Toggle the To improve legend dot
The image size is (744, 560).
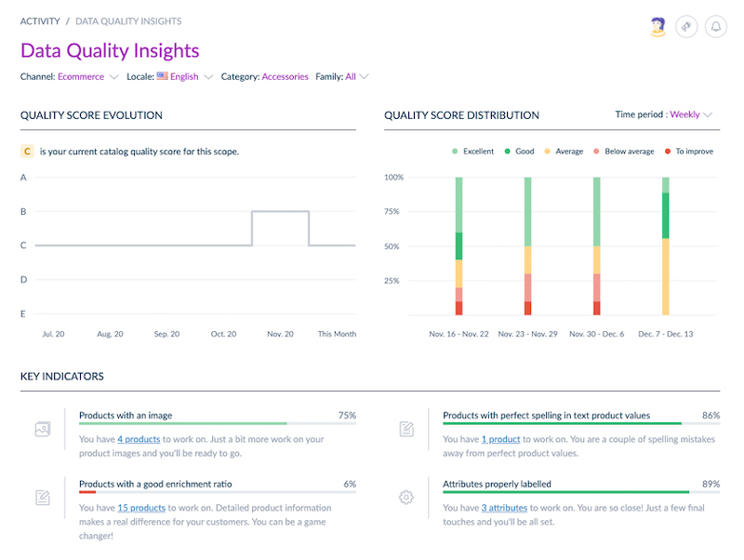point(668,152)
